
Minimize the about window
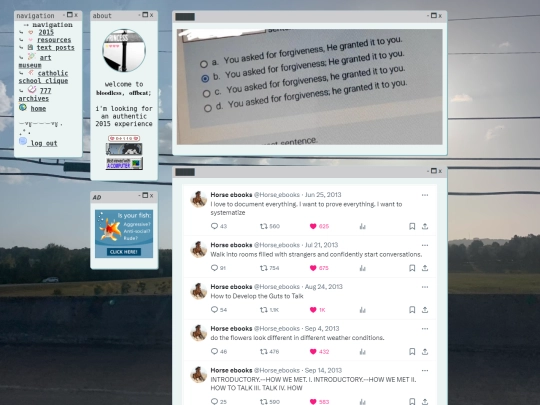pyautogui.click(x=139, y=15)
